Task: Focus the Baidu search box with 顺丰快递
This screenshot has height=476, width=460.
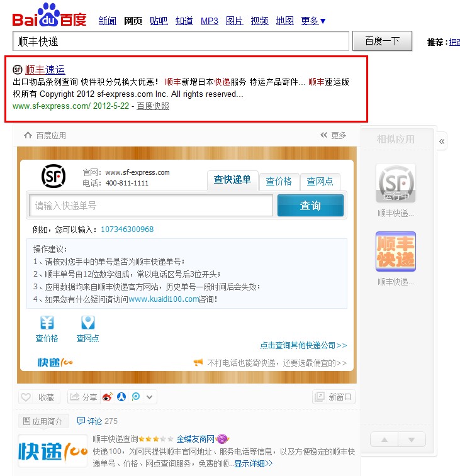Action: (x=181, y=41)
